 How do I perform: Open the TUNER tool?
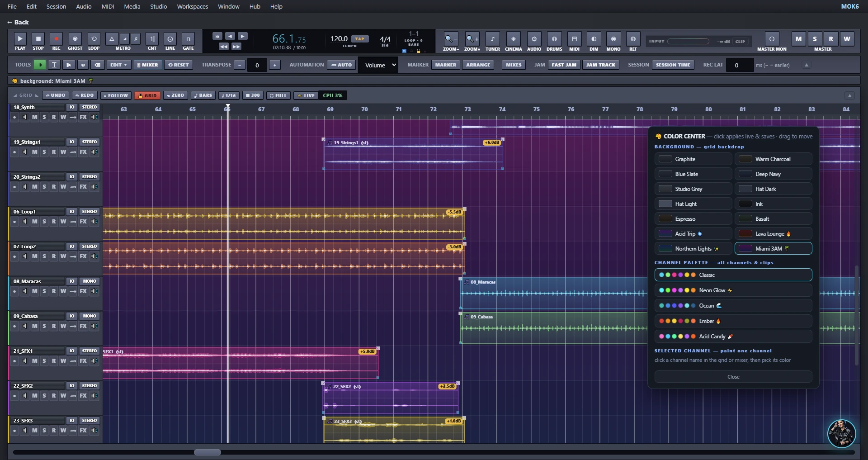point(492,39)
